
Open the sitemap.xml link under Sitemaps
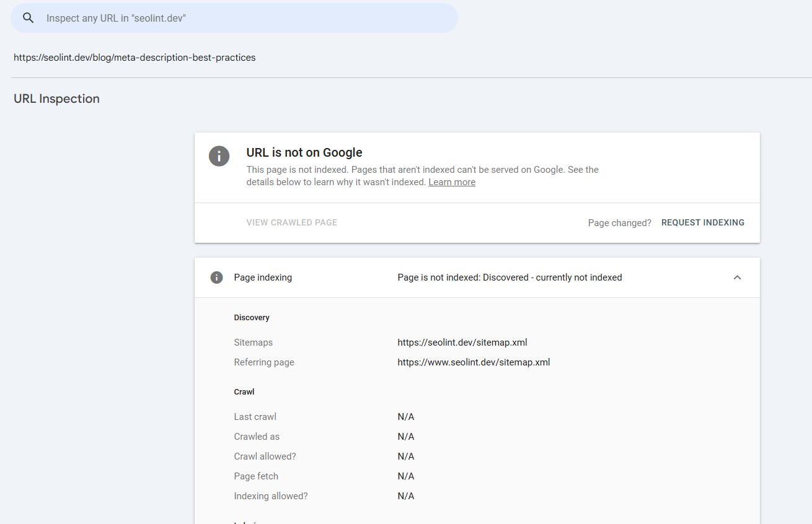point(462,342)
